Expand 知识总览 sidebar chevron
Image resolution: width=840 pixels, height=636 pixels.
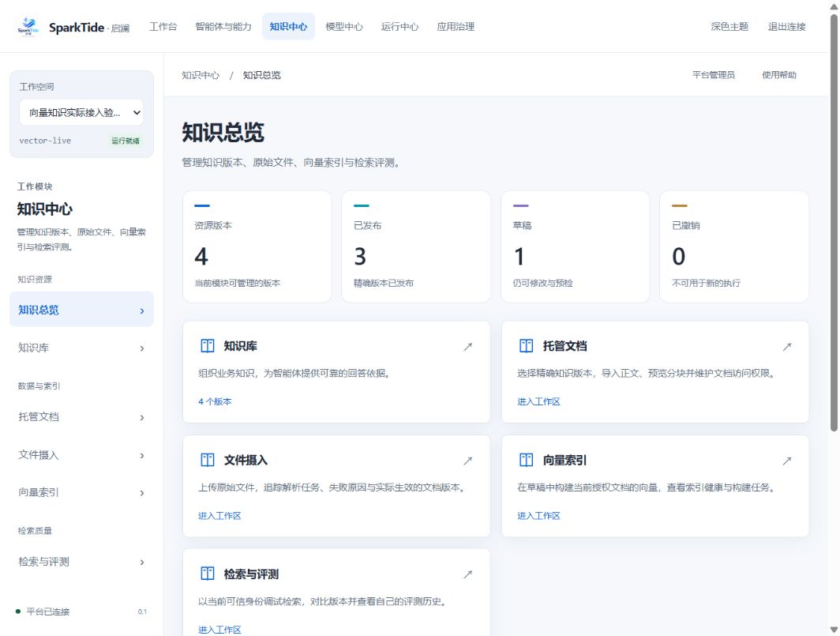click(142, 311)
